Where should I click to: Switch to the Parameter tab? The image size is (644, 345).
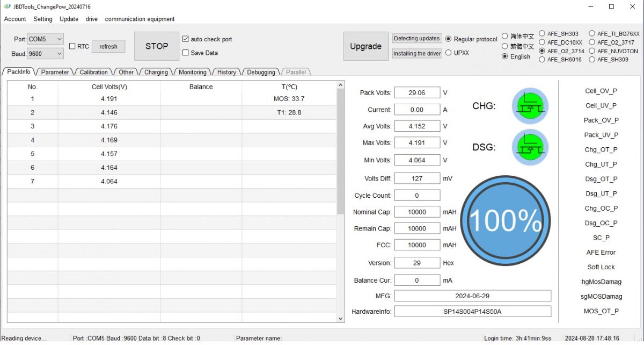point(55,72)
